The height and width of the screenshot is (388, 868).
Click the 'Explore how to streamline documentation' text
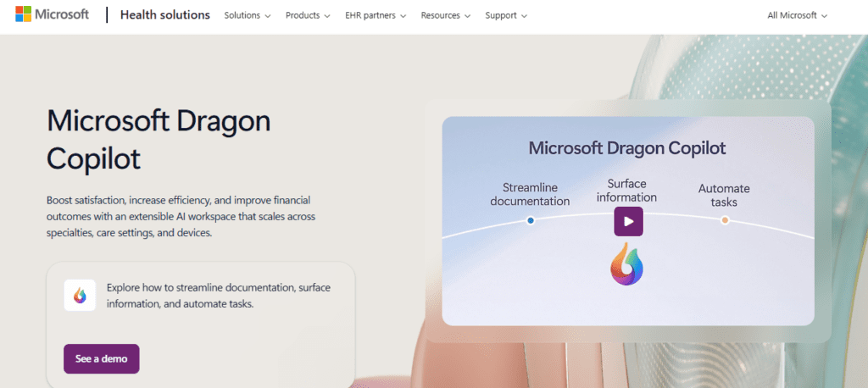219,296
